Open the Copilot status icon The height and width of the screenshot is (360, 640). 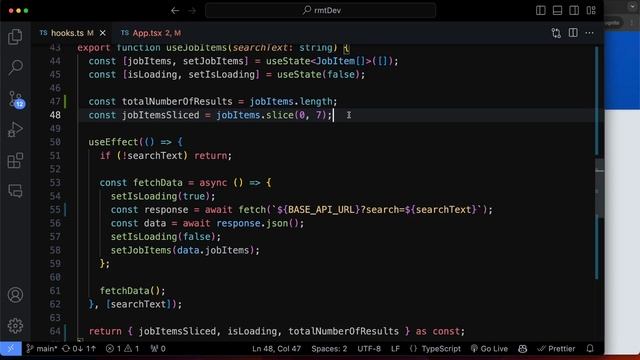522,349
